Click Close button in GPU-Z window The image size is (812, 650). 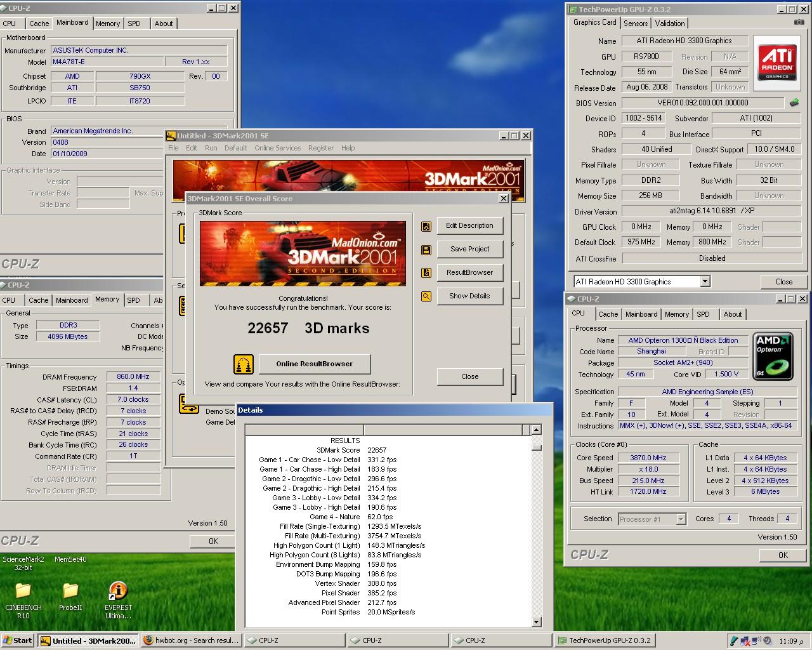pos(784,282)
